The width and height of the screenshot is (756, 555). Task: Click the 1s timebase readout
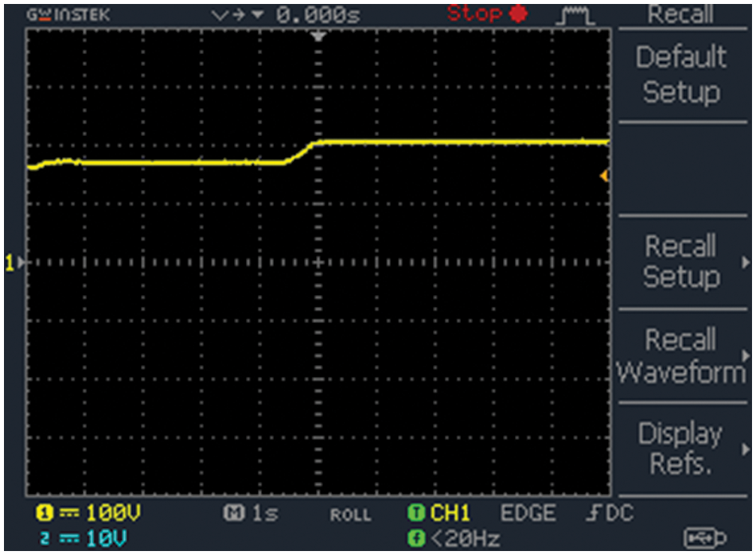click(x=256, y=514)
